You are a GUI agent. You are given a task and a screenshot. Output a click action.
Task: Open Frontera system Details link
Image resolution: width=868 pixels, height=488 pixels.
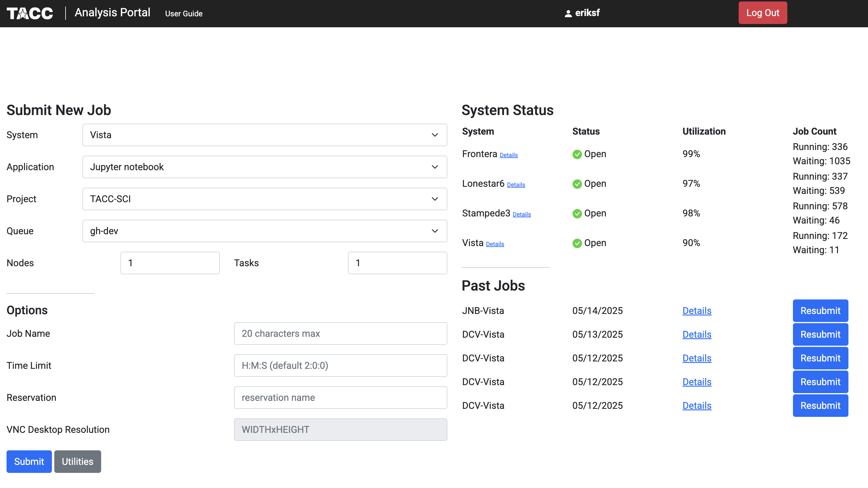click(x=508, y=155)
